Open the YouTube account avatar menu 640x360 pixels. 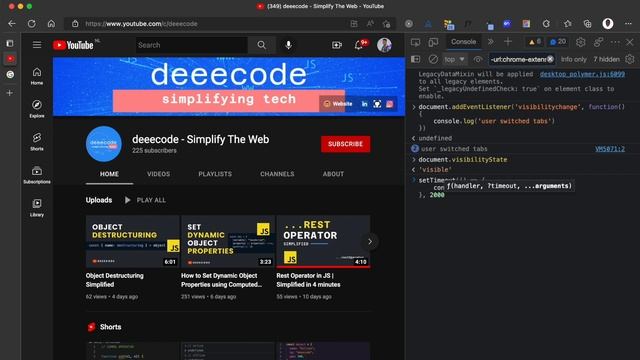click(384, 45)
